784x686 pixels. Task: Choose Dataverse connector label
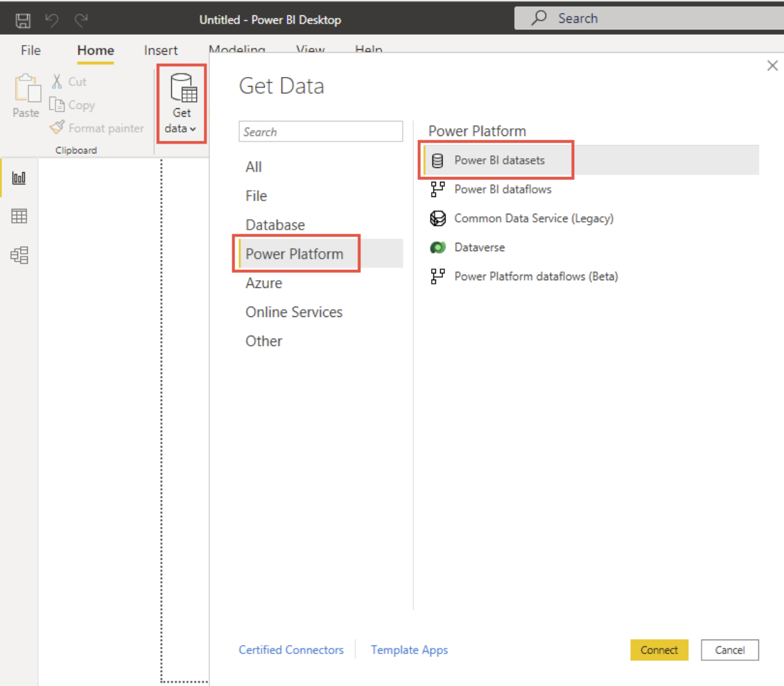pyautogui.click(x=480, y=248)
